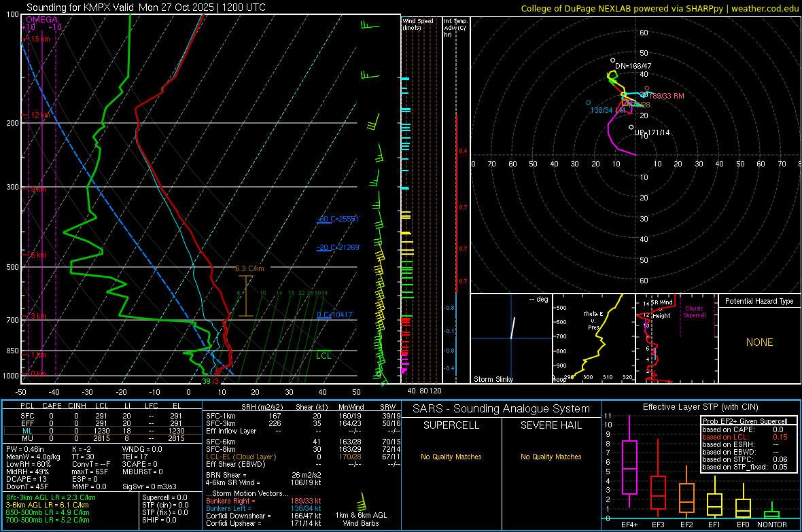Click the DCAPE = 13 value
This screenshot has height=532, width=802.
click(27, 479)
